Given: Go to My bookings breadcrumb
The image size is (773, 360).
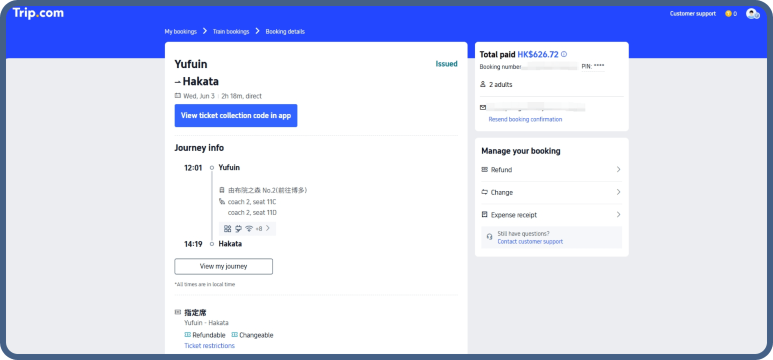Looking at the screenshot, I should tap(180, 32).
